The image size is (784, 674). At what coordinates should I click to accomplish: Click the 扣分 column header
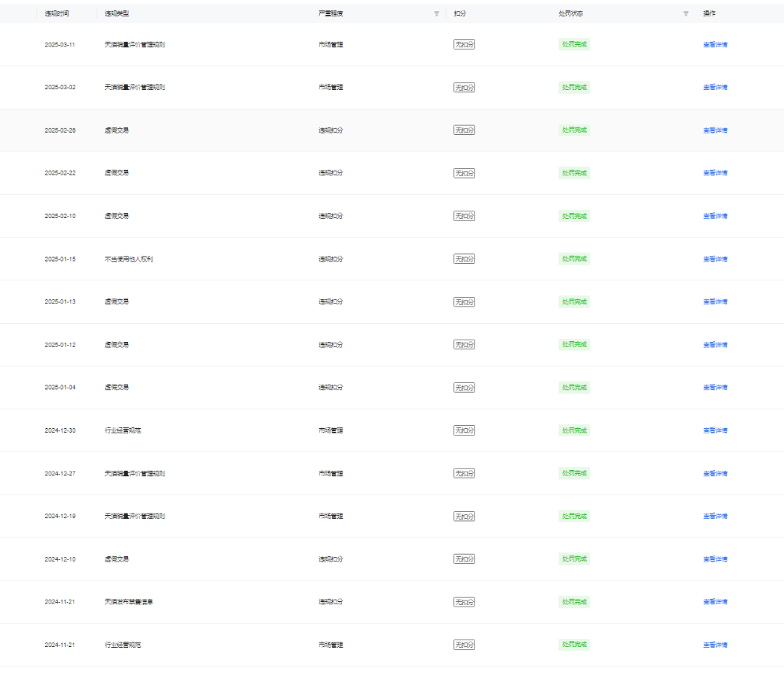459,13
